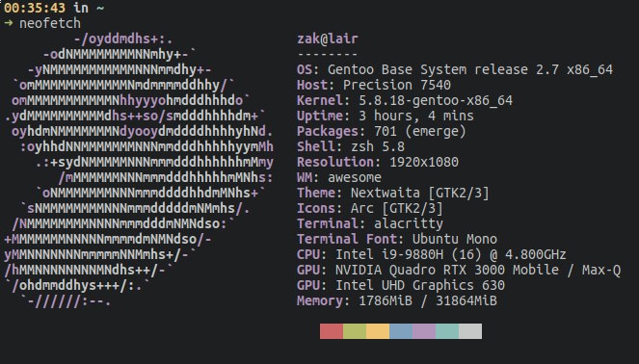Image resolution: width=639 pixels, height=364 pixels.
Task: Click the Host value 'Precision 7540'
Action: pos(397,85)
